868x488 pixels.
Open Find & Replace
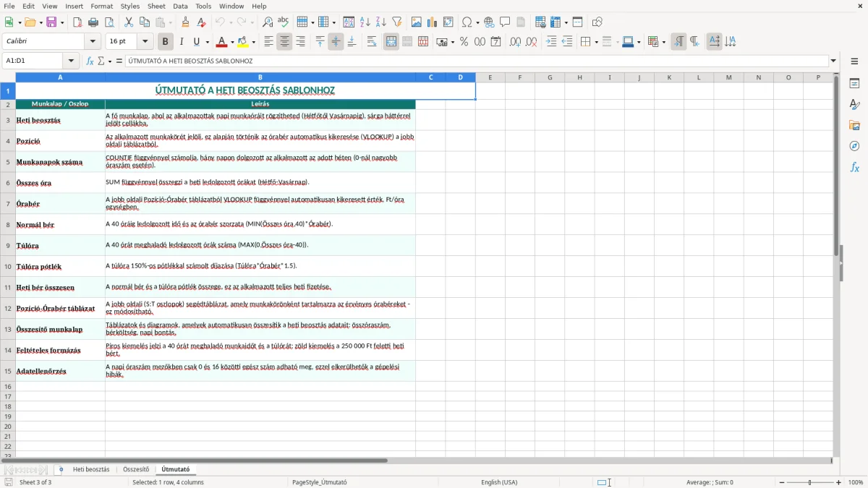pyautogui.click(x=268, y=22)
